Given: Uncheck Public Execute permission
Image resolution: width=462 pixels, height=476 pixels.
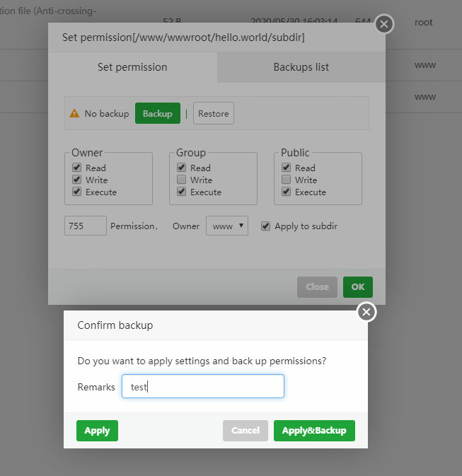Looking at the screenshot, I should coord(286,192).
